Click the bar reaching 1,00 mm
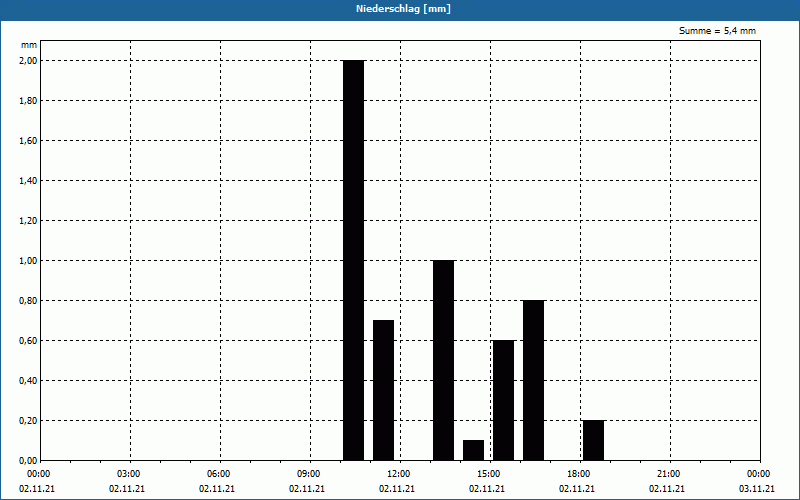Viewport: 800px width, 500px height. 443,360
